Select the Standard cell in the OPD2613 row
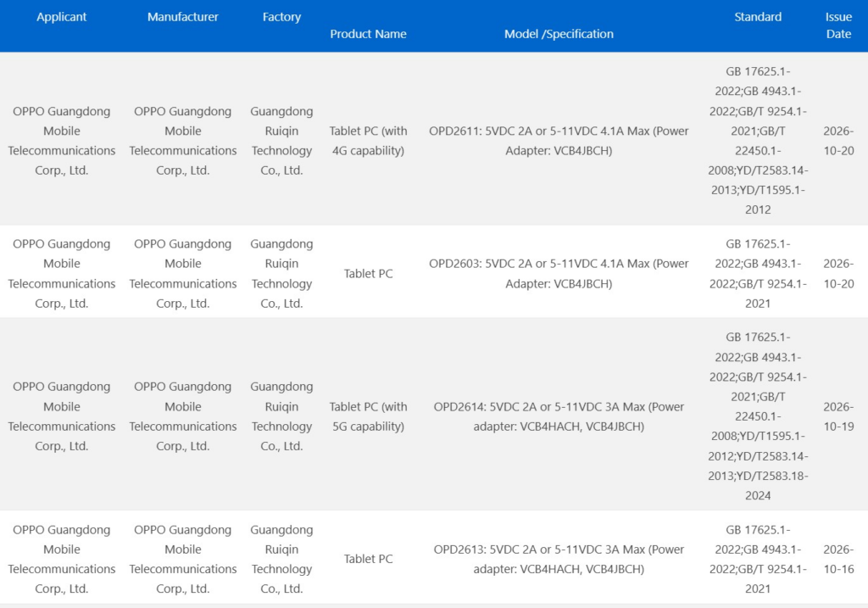Viewport: 868px width, 608px height. 758,560
